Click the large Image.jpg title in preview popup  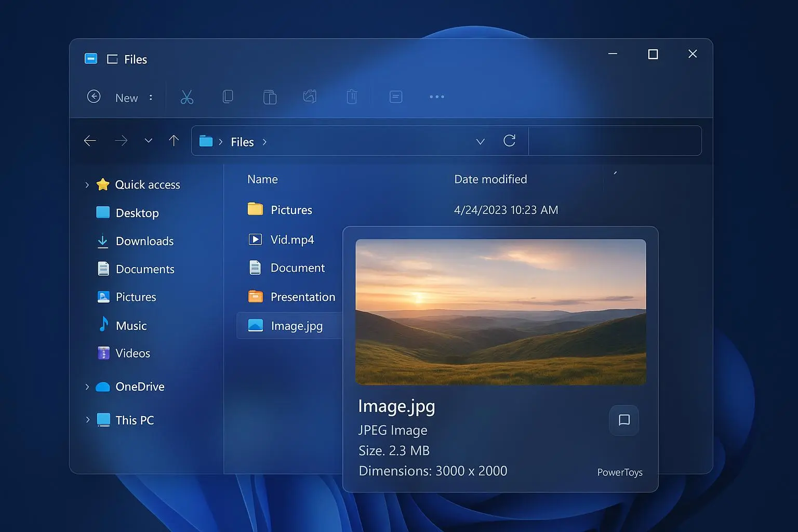pyautogui.click(x=396, y=406)
